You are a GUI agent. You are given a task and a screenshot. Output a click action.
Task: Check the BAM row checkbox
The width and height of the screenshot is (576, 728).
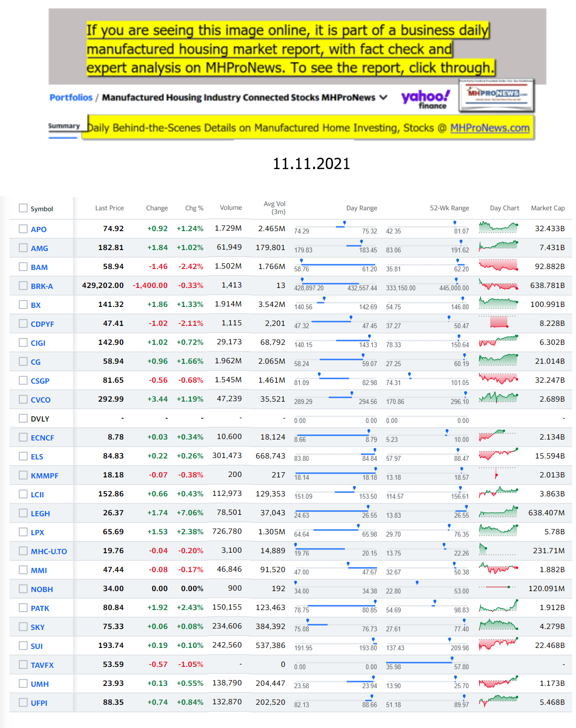pyautogui.click(x=23, y=267)
